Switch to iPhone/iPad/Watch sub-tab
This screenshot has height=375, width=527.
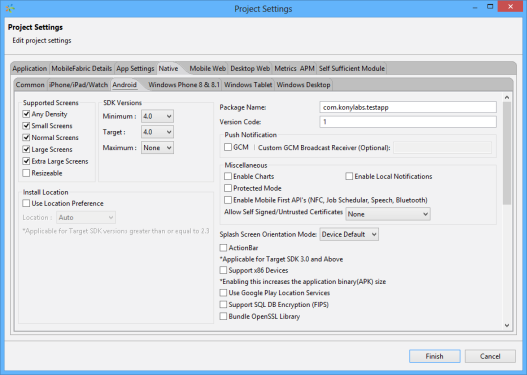pyautogui.click(x=78, y=85)
